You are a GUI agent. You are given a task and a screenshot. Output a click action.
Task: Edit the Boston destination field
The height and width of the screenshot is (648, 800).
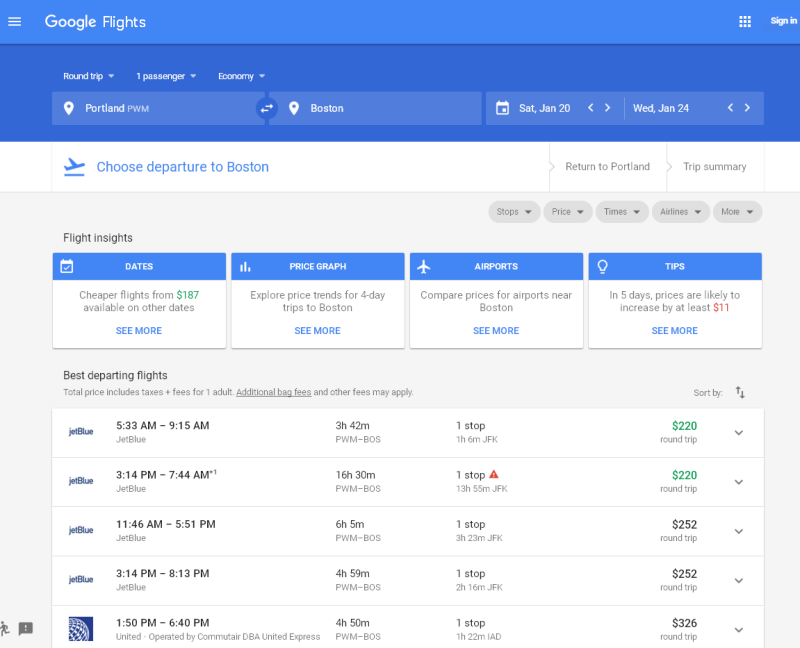376,108
